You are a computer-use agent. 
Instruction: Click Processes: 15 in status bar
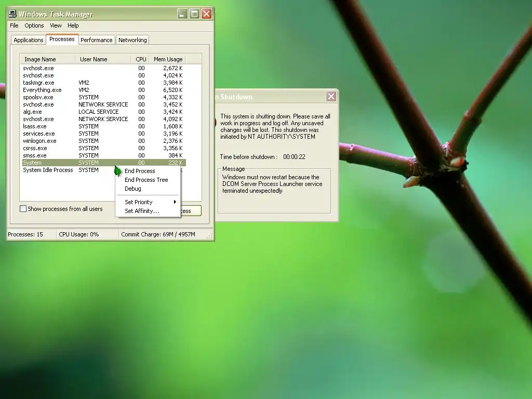click(x=25, y=234)
